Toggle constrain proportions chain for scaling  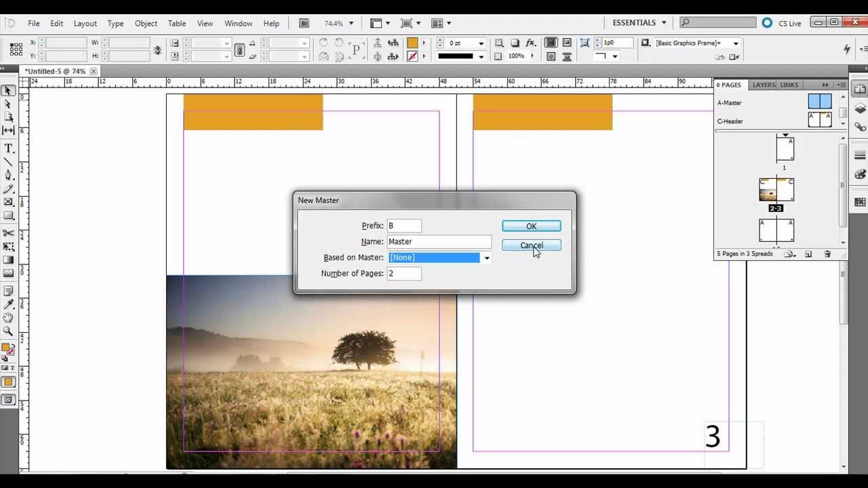pos(239,49)
